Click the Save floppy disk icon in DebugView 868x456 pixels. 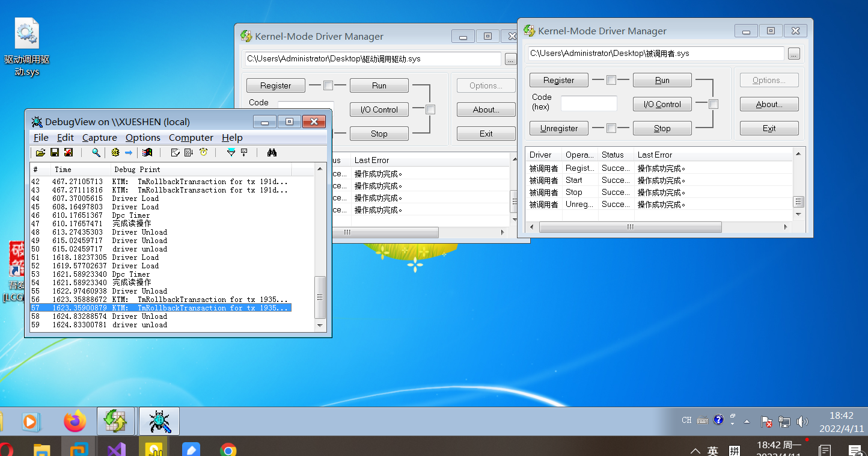tap(55, 153)
